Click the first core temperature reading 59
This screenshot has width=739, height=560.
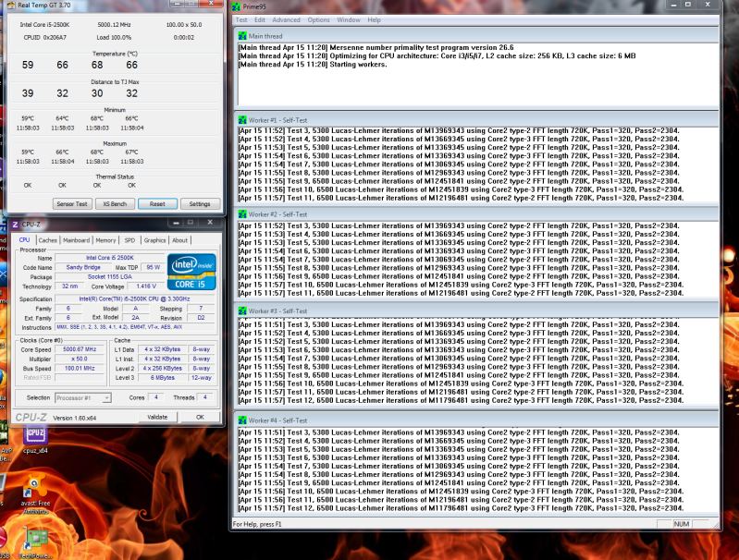coord(28,65)
